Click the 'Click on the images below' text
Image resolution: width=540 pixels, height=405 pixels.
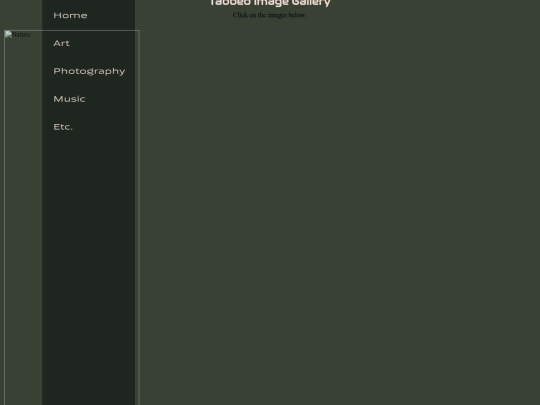tap(270, 15)
